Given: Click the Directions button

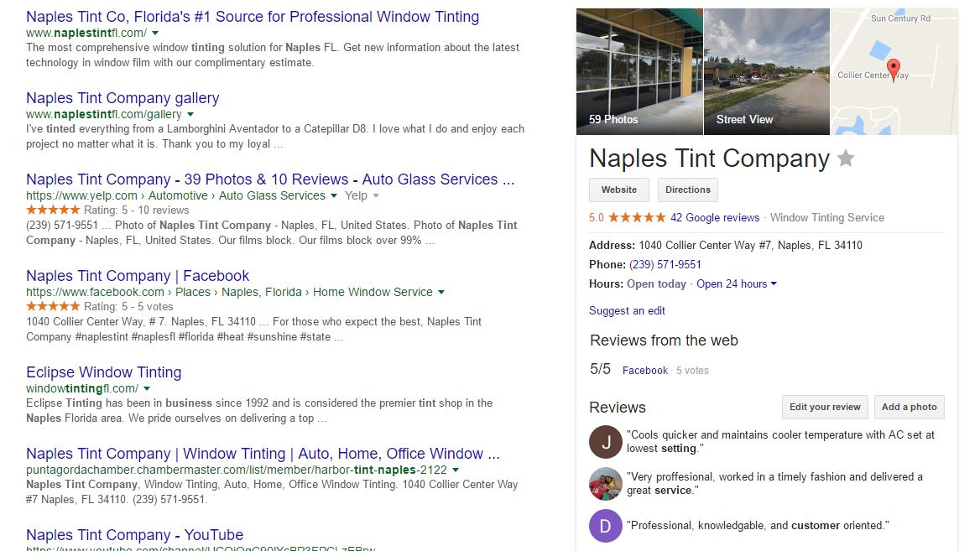Looking at the screenshot, I should [688, 190].
